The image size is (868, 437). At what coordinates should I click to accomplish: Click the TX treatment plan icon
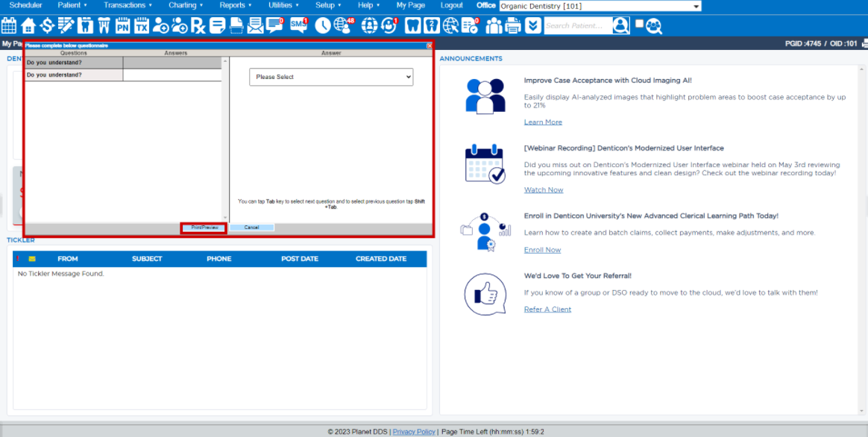142,25
